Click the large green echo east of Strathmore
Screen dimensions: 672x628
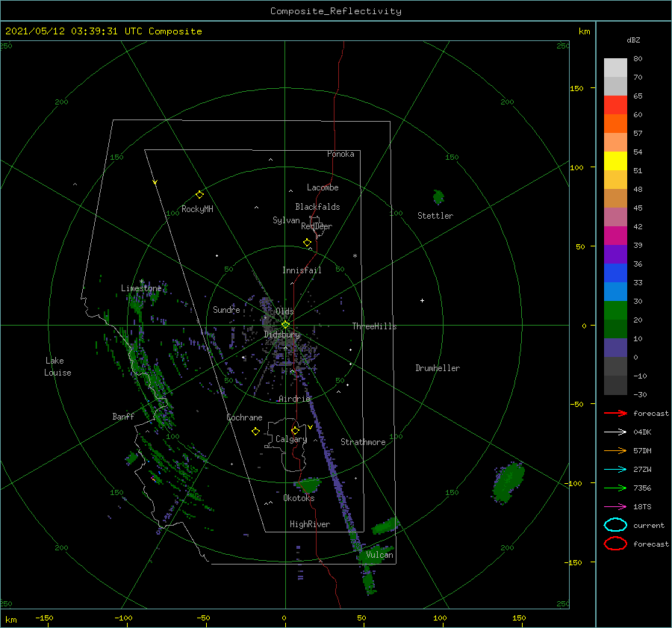pos(508,482)
